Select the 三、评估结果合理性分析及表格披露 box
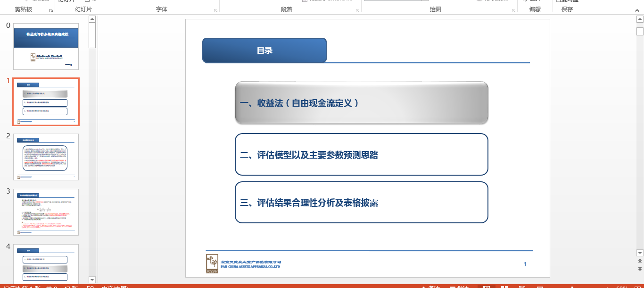Screen dimensions: 644x288 (362, 202)
